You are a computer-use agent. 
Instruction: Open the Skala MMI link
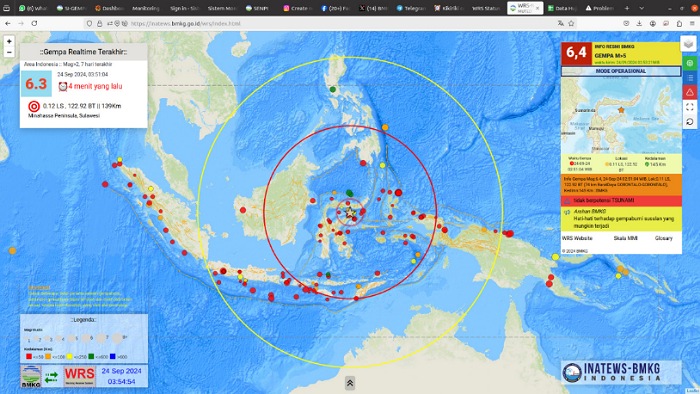pos(625,238)
